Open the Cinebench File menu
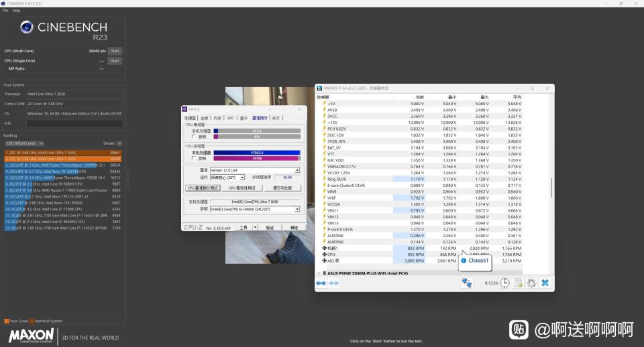The height and width of the screenshot is (347, 644). 5,11
